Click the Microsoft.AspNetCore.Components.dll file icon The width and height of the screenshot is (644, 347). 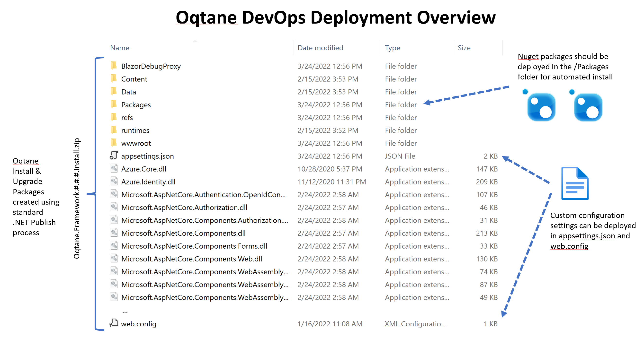(114, 233)
